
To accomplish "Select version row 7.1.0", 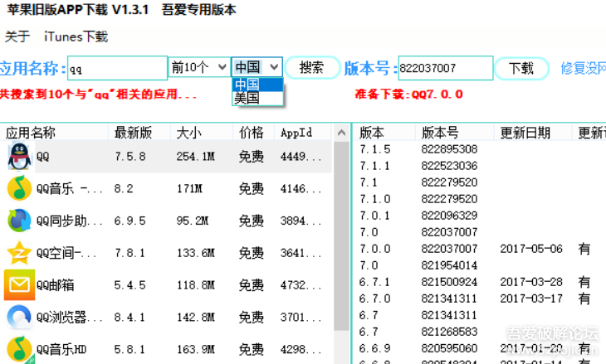I will (479, 199).
